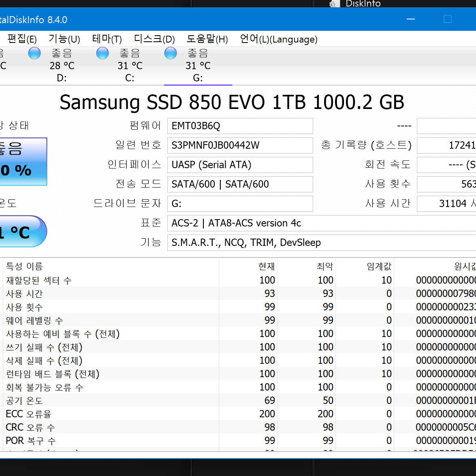Click the serial number field S3PMNF0JB00442W
476x476 pixels.
(240, 145)
